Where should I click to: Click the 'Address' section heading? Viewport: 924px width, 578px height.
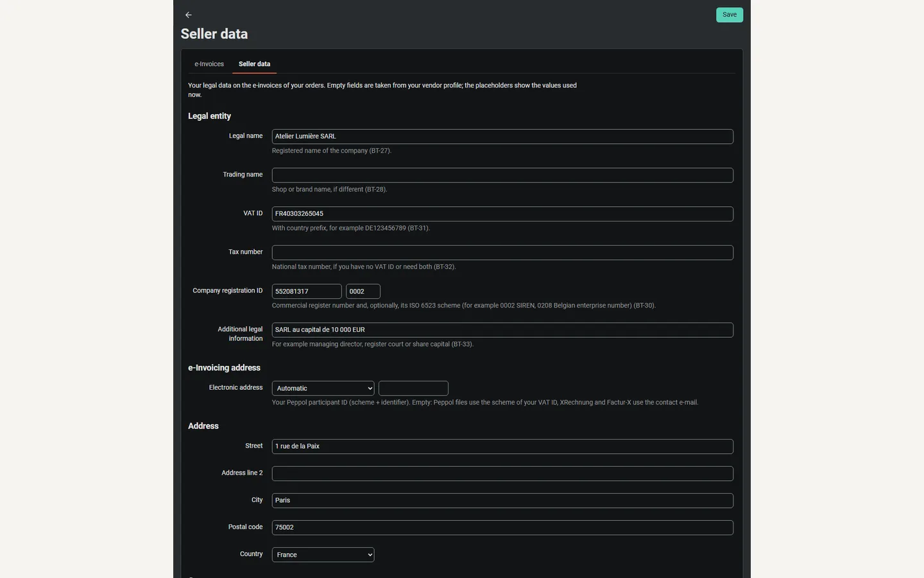(x=203, y=426)
